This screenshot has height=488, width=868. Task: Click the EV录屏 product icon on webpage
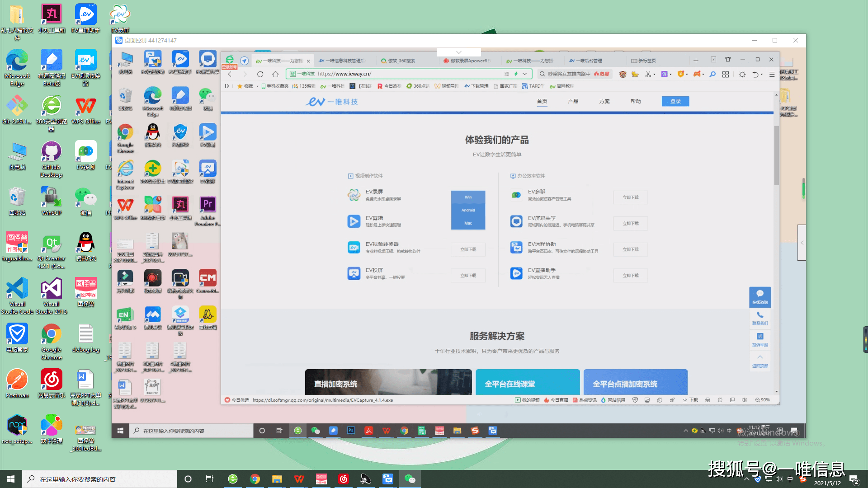pyautogui.click(x=354, y=195)
